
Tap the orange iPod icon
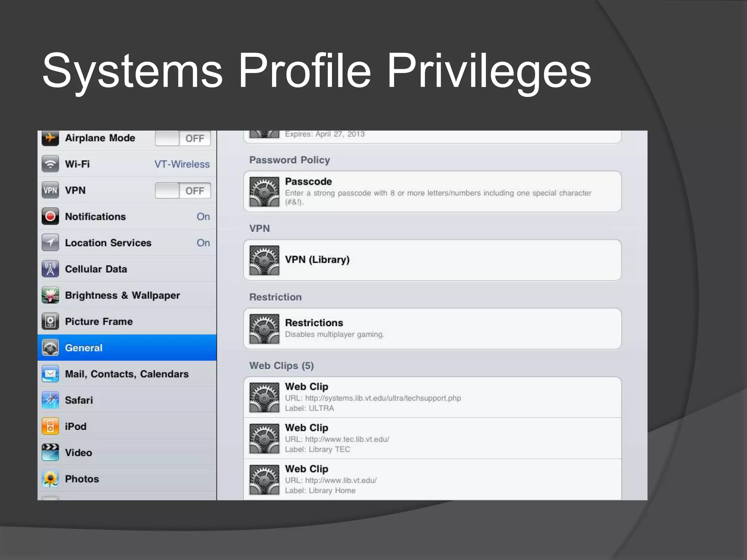[50, 427]
